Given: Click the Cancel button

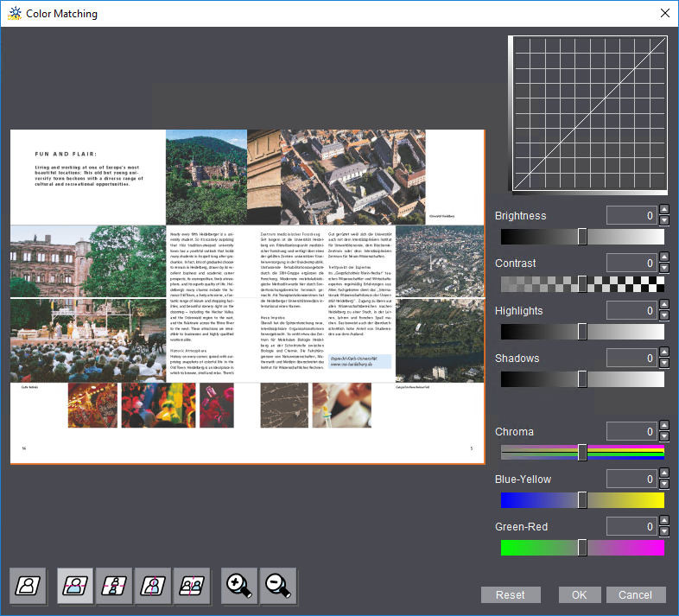Looking at the screenshot, I should [636, 594].
